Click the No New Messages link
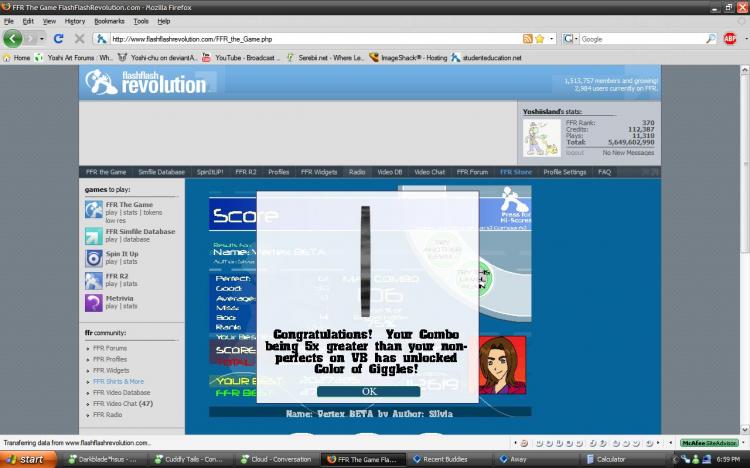The width and height of the screenshot is (750, 468). 628,153
